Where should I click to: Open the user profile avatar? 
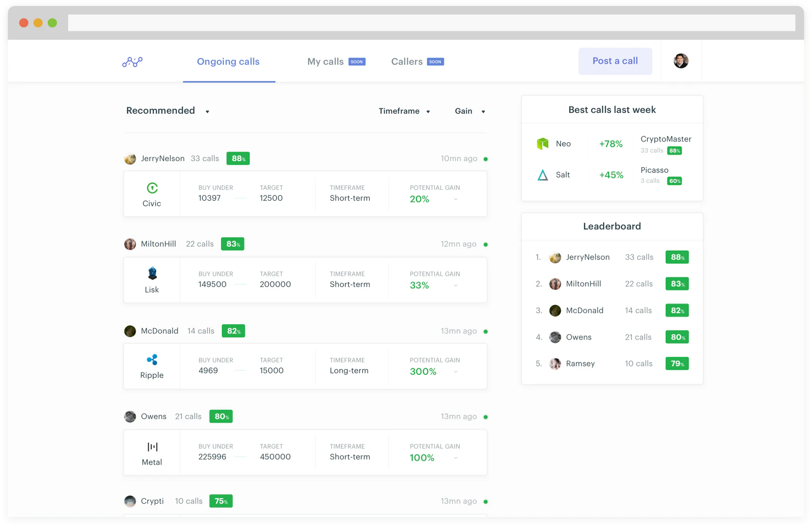[681, 61]
